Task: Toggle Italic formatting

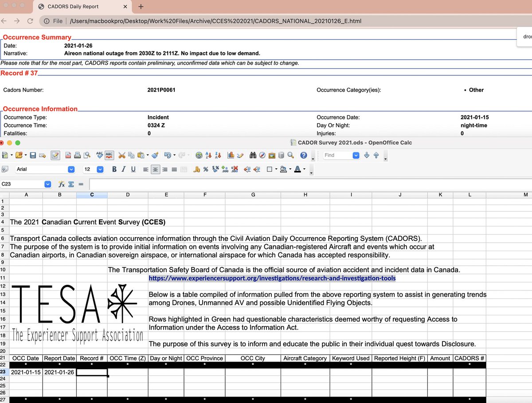Action: 123,169
